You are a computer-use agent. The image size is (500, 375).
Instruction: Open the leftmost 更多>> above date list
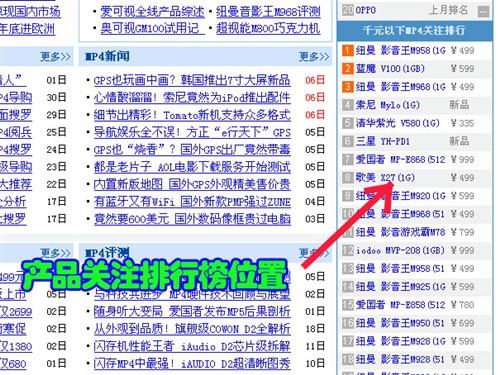coord(55,56)
